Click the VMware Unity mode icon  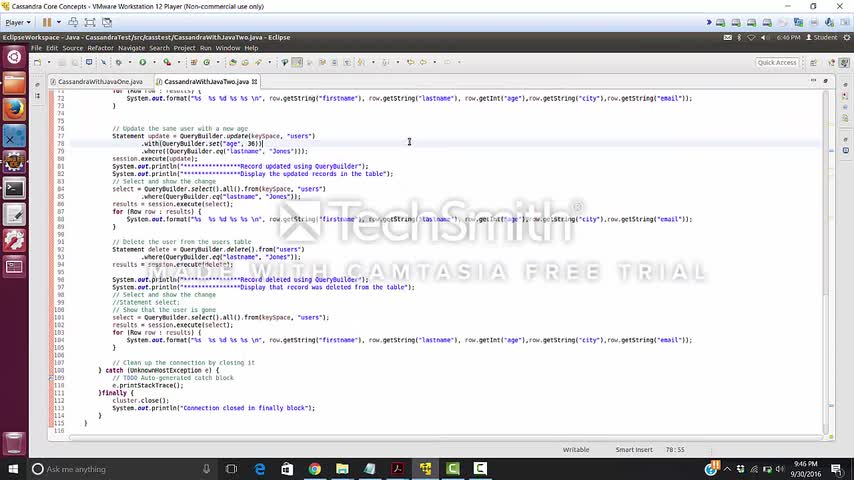[x=107, y=22]
